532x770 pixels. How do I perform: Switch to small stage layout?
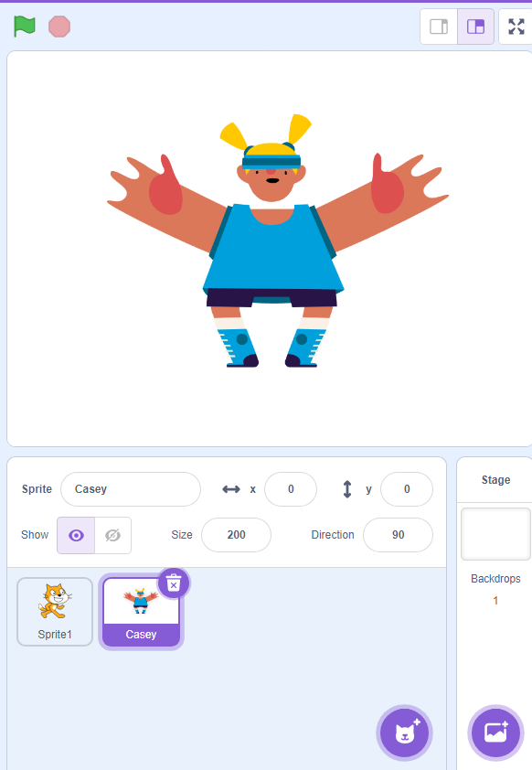tap(439, 27)
